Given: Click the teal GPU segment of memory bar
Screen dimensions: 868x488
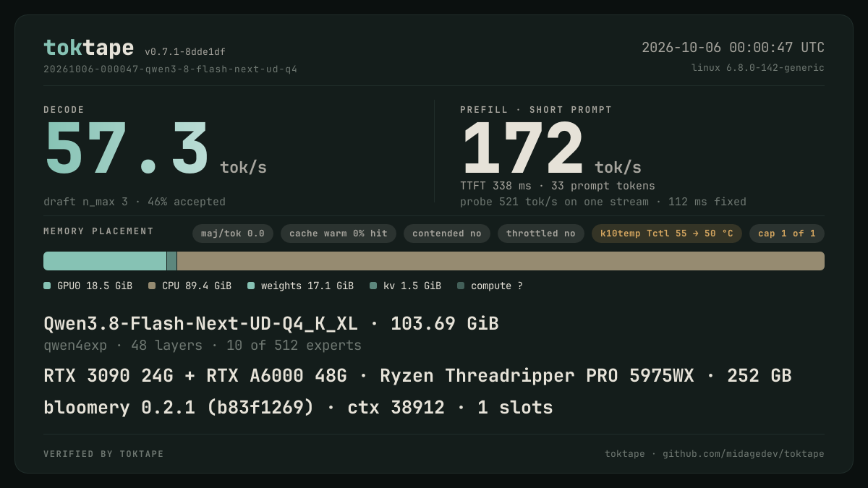Looking at the screenshot, I should [105, 261].
